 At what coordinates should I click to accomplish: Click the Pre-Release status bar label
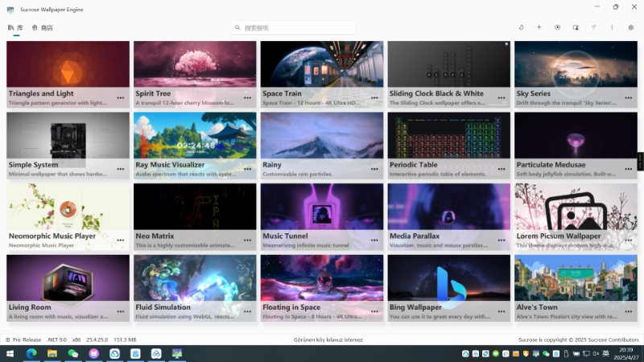27,339
